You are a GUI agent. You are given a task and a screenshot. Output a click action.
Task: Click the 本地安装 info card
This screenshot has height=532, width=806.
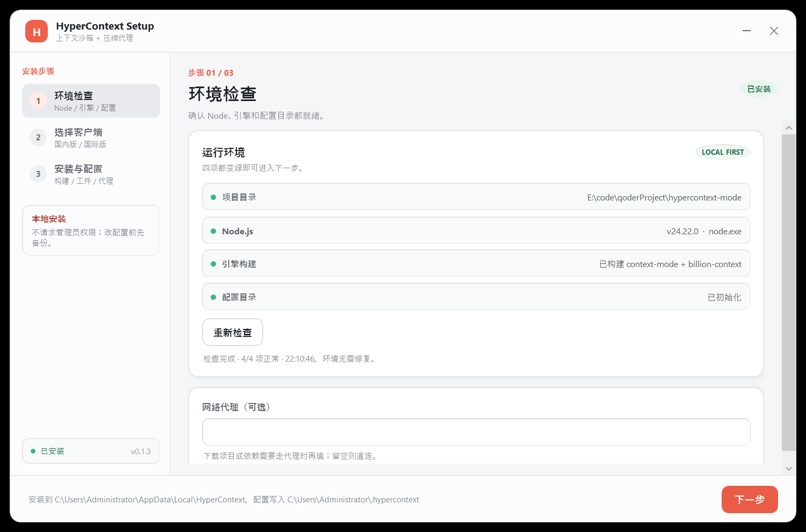click(x=91, y=231)
